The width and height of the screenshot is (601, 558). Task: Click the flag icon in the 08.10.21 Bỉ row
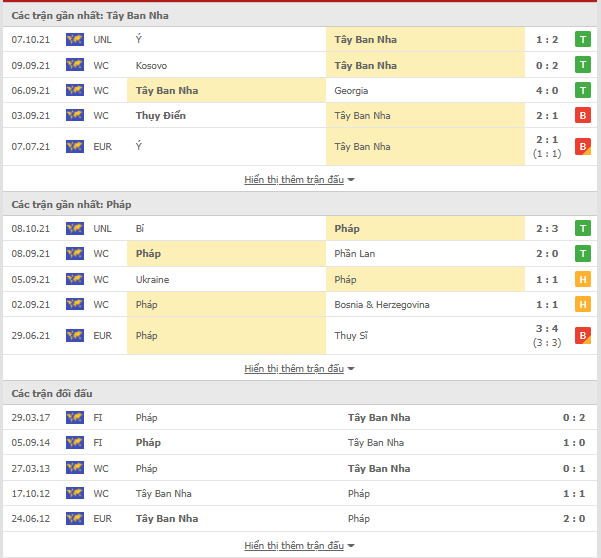75,228
